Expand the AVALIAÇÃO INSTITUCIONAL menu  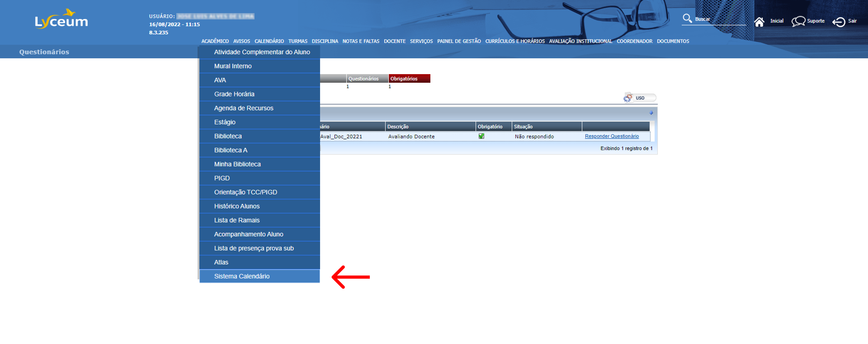tap(580, 41)
